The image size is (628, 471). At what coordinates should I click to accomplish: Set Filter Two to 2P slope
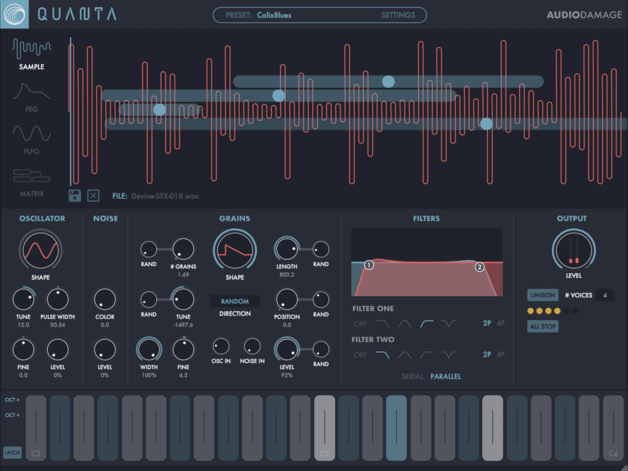tap(487, 354)
